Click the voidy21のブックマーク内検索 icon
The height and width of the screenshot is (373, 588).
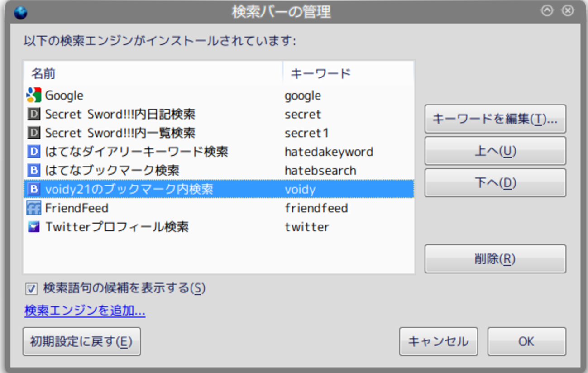point(34,189)
